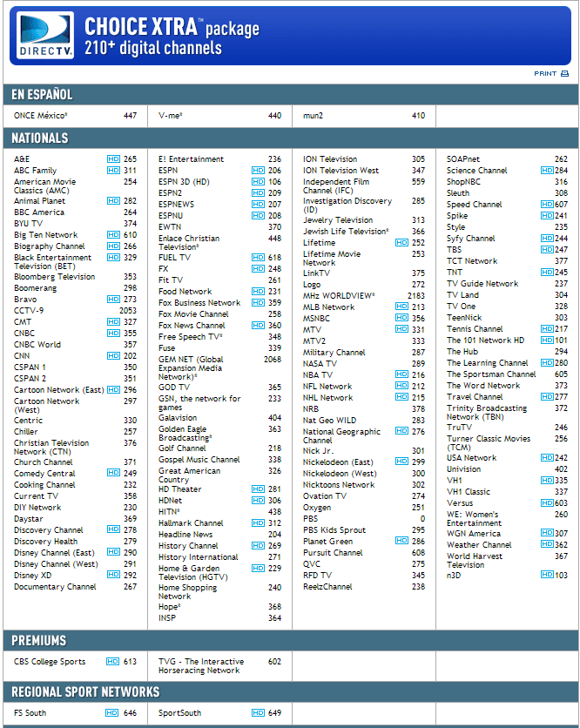Screen dimensions: 580x728
Task: Click the CHOICE XTRA package title
Action: (172, 27)
